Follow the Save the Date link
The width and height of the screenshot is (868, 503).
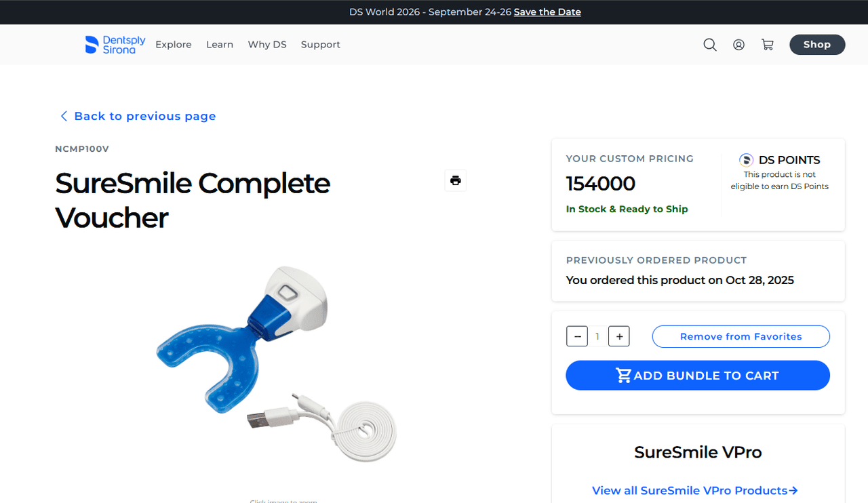click(x=547, y=12)
